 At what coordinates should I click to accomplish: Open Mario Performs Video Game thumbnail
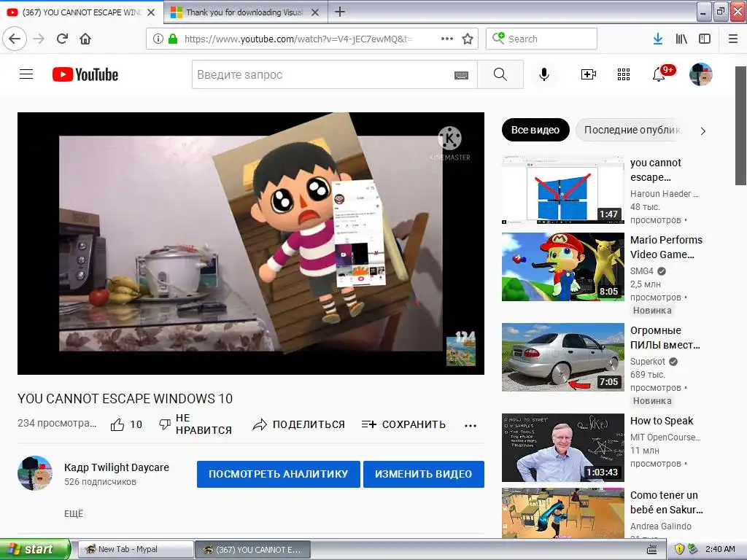click(x=562, y=267)
